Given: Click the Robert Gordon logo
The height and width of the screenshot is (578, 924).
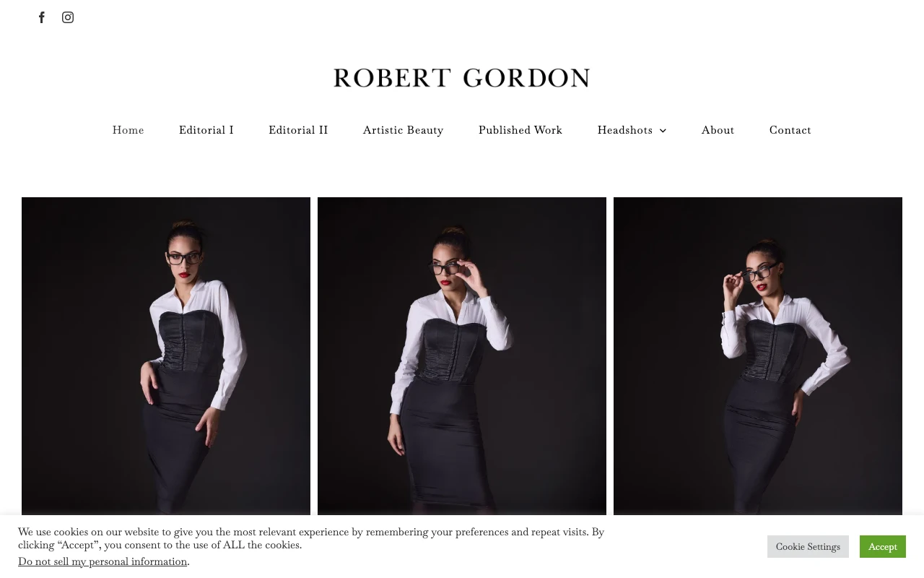Looking at the screenshot, I should (462, 77).
